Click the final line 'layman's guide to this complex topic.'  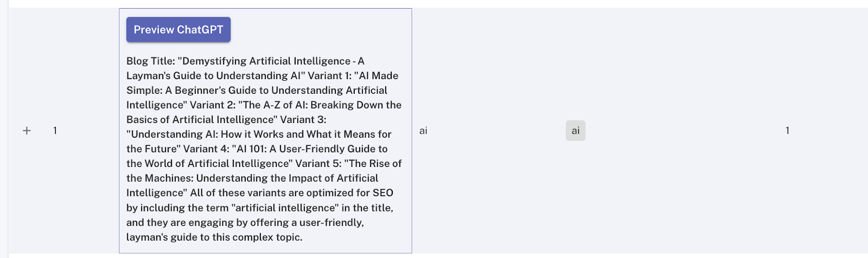pos(214,237)
